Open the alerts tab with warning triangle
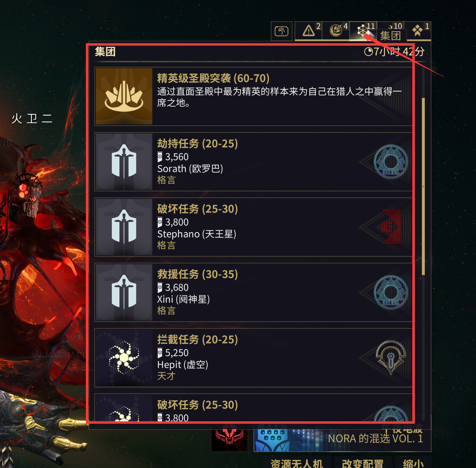 pos(308,31)
